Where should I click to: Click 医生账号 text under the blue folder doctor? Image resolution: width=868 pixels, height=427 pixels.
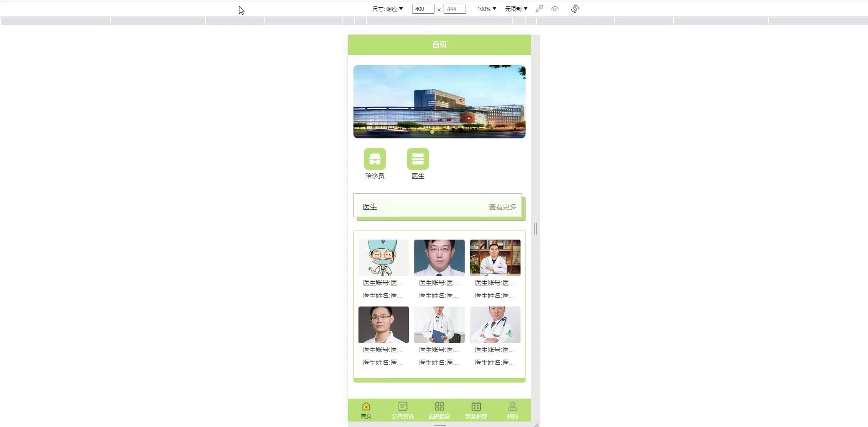click(439, 350)
